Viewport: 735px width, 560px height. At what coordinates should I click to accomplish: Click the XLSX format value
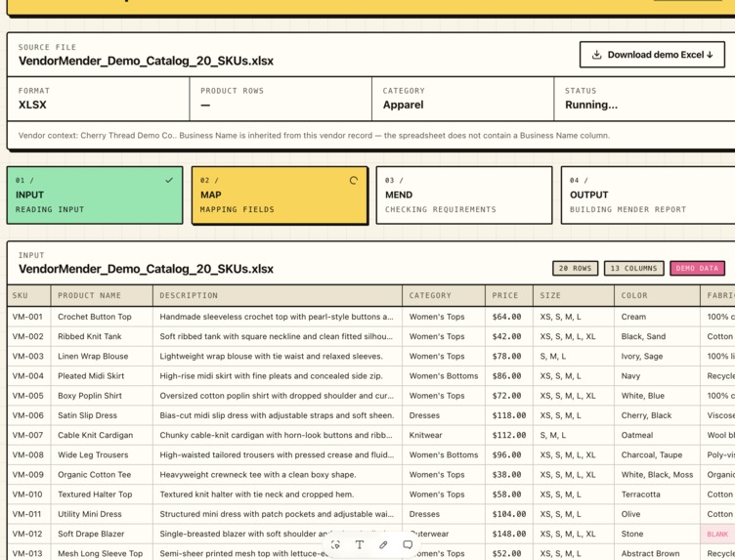pos(32,105)
